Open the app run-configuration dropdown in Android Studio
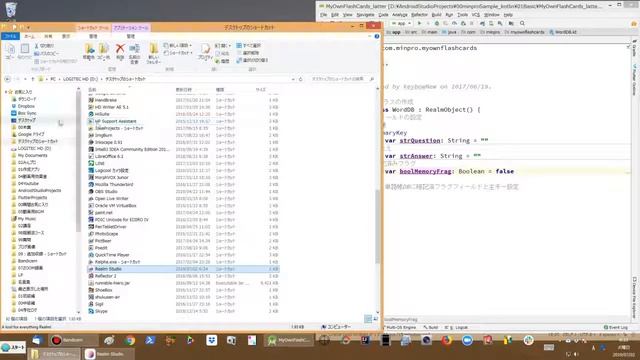The height and width of the screenshot is (360, 640). click(x=401, y=23)
